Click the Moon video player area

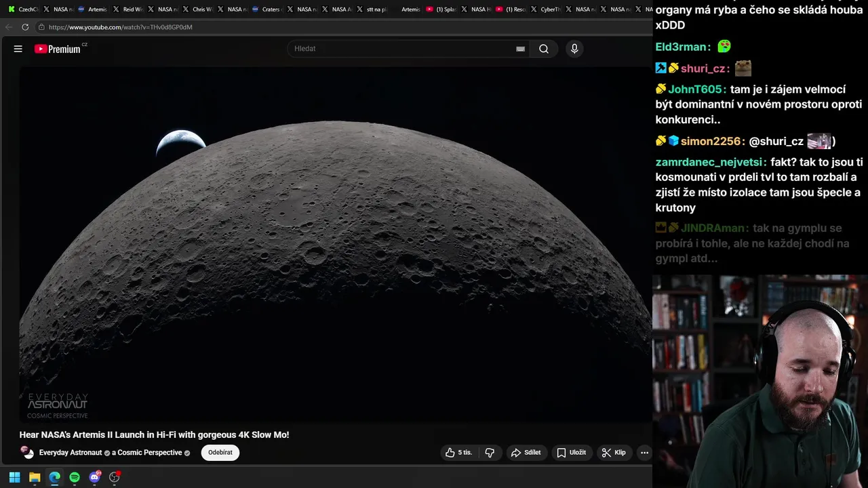335,244
